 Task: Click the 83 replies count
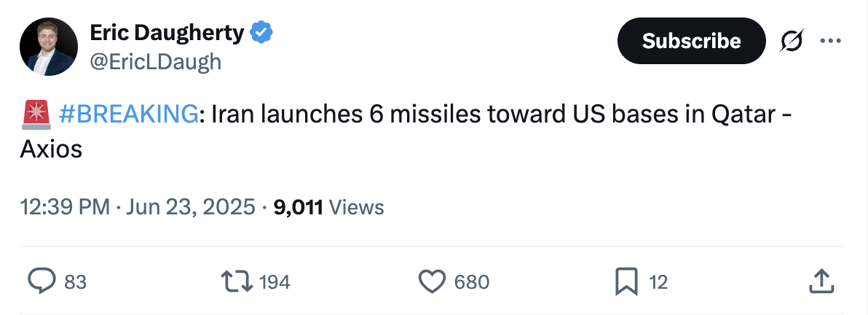pyautogui.click(x=75, y=282)
